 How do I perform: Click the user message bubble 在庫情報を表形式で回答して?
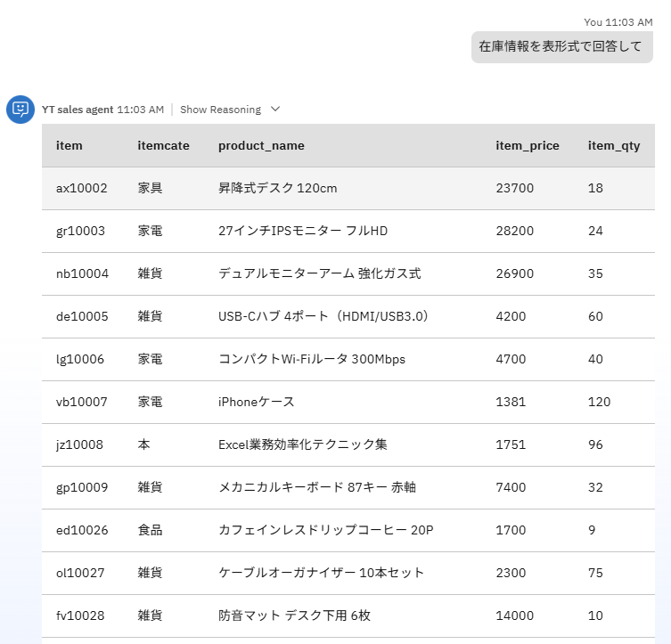click(x=561, y=47)
